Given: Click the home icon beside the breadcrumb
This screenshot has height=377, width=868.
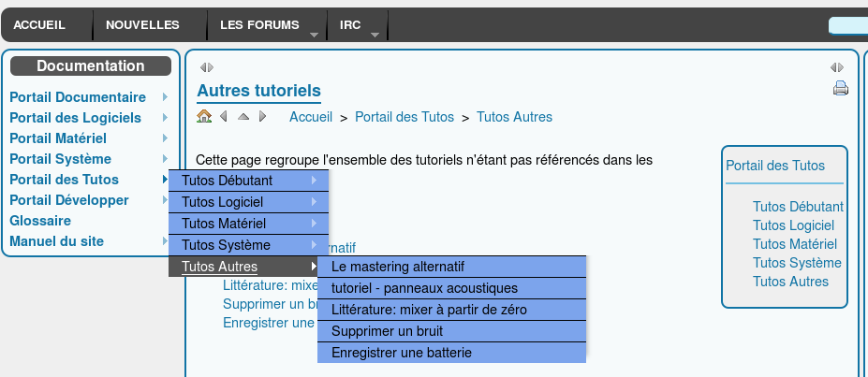Looking at the screenshot, I should (x=204, y=117).
